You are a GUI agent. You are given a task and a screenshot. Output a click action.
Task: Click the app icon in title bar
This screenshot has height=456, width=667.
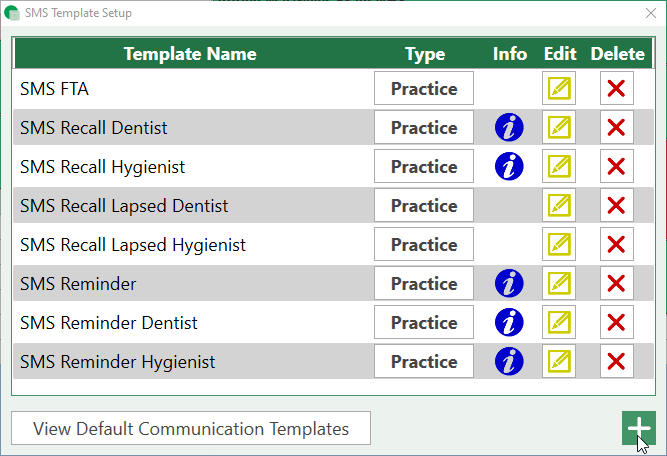[x=11, y=13]
